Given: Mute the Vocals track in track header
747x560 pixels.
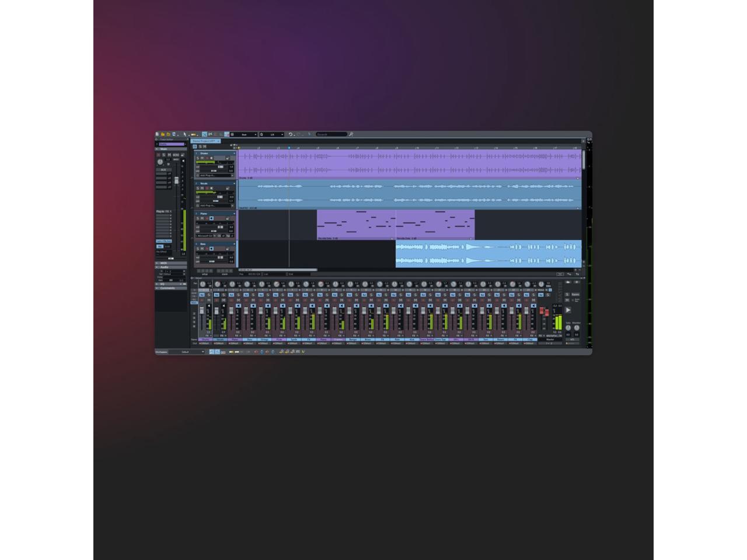Looking at the screenshot, I should (202, 188).
